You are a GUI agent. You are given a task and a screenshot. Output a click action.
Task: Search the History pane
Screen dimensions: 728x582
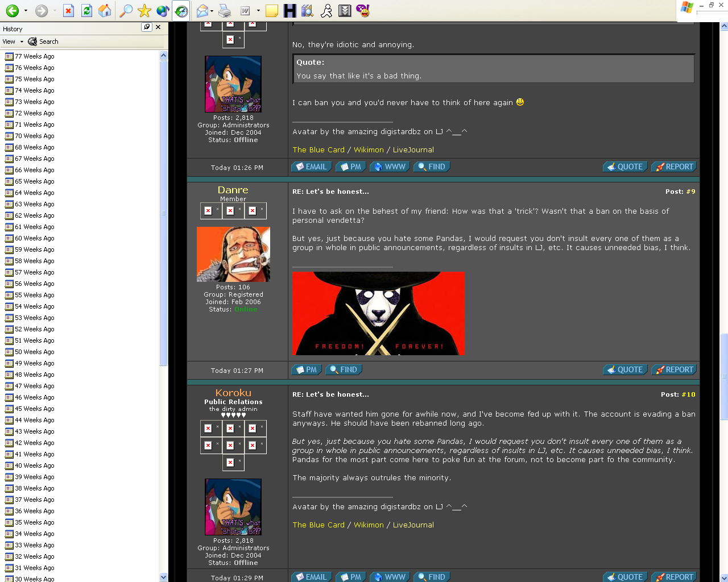[x=43, y=41]
